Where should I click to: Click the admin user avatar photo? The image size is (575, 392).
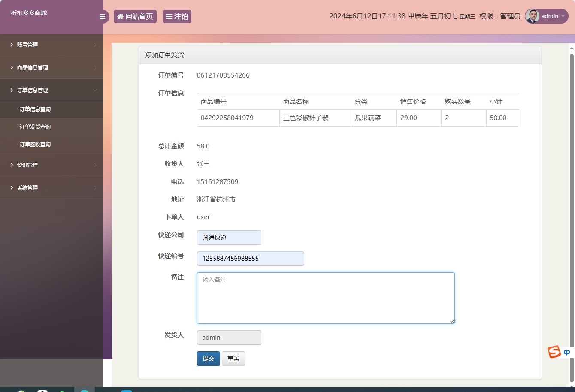[x=531, y=16]
